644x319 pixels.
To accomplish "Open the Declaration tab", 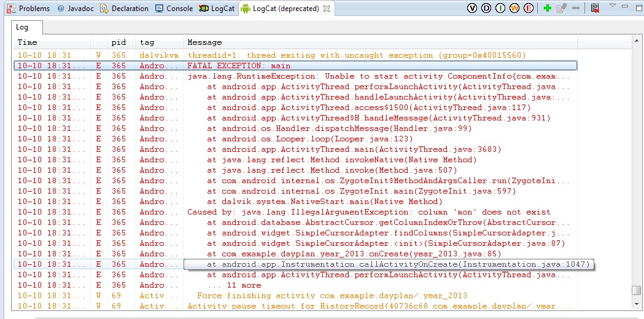I will (125, 8).
